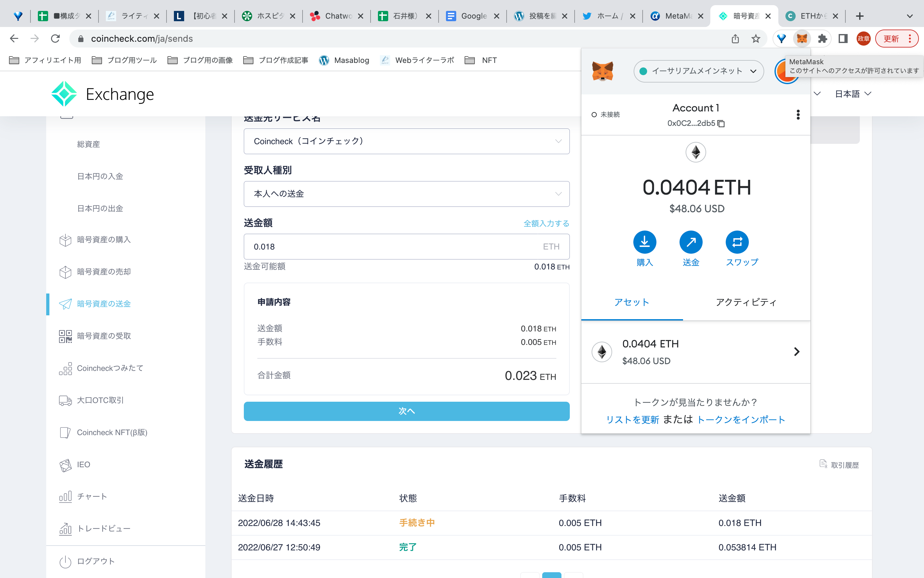924x578 pixels.
Task: Go back with the browser back arrow
Action: coord(14,39)
